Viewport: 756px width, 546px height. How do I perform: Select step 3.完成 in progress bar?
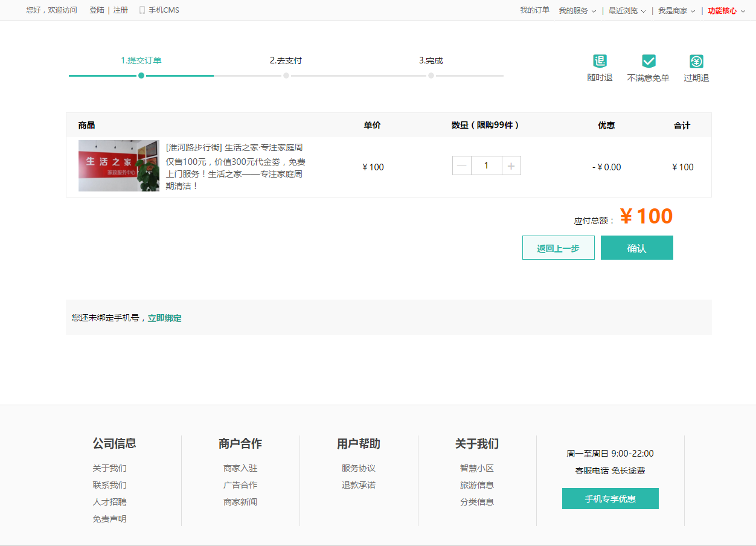431,60
